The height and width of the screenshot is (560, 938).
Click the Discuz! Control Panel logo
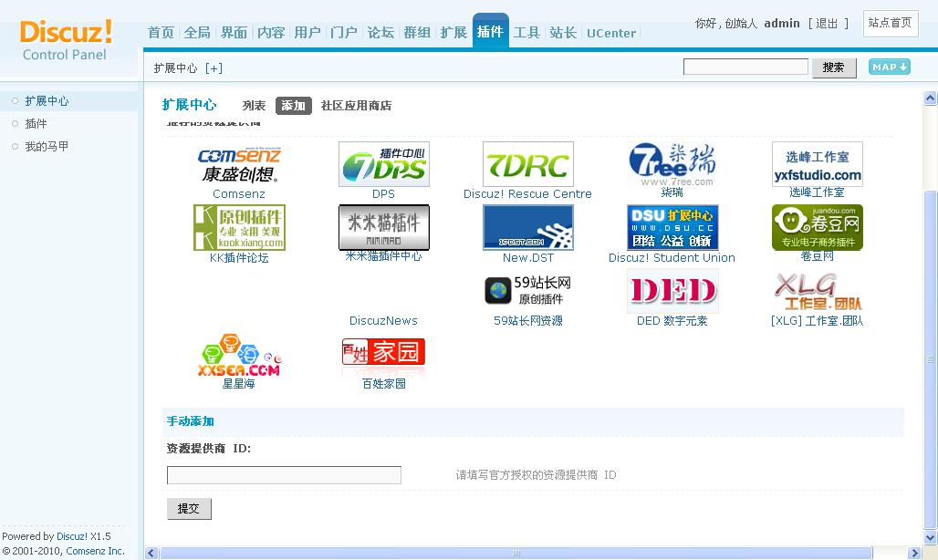66,40
